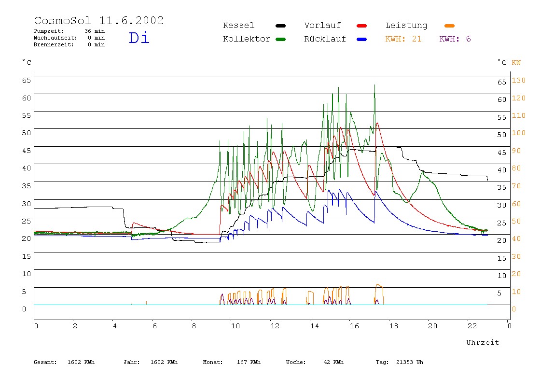Click the red Vorlauf legend swatch
The width and height of the screenshot is (554, 392).
362,26
